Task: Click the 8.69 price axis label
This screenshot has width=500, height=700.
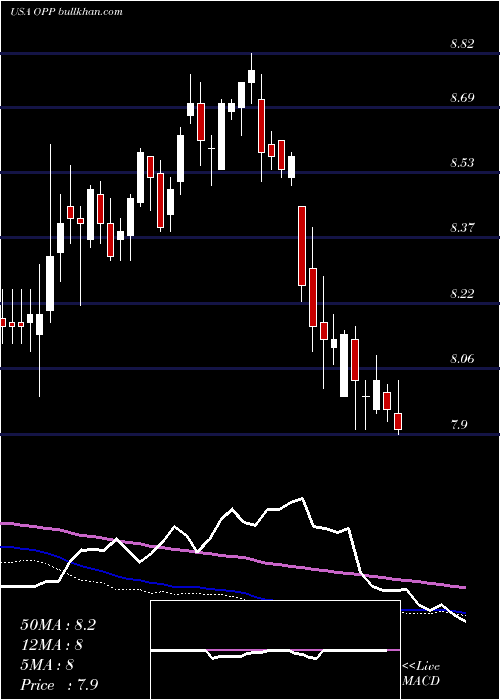Action: pyautogui.click(x=462, y=97)
